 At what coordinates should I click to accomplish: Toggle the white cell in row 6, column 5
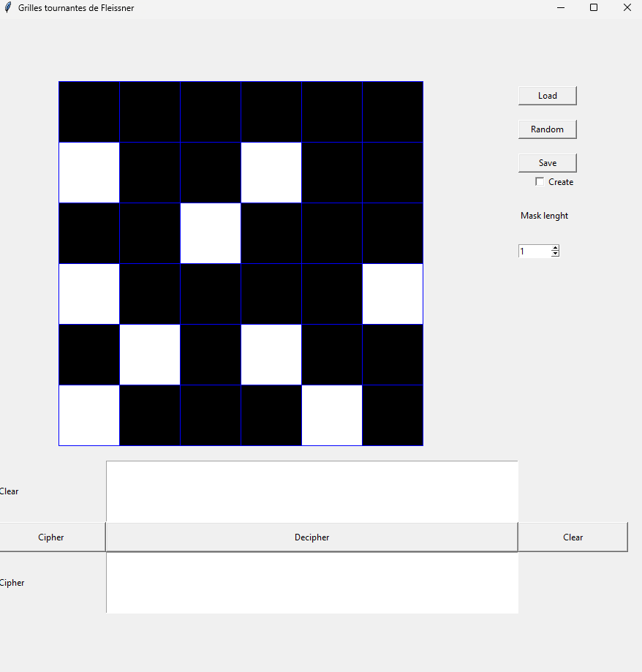click(332, 415)
